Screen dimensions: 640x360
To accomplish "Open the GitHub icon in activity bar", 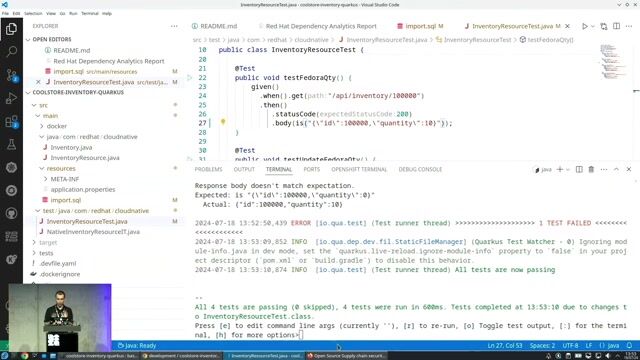I will pos(11,213).
